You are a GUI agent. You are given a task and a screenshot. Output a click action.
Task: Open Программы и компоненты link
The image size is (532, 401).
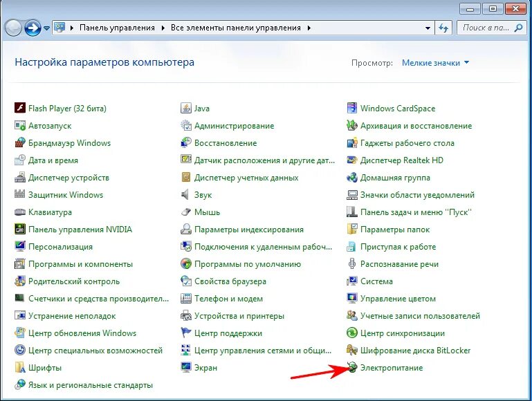point(80,264)
